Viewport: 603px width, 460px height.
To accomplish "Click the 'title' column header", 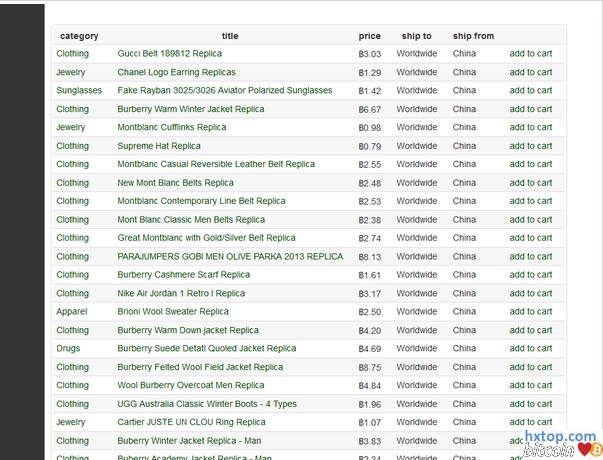I will [x=230, y=36].
